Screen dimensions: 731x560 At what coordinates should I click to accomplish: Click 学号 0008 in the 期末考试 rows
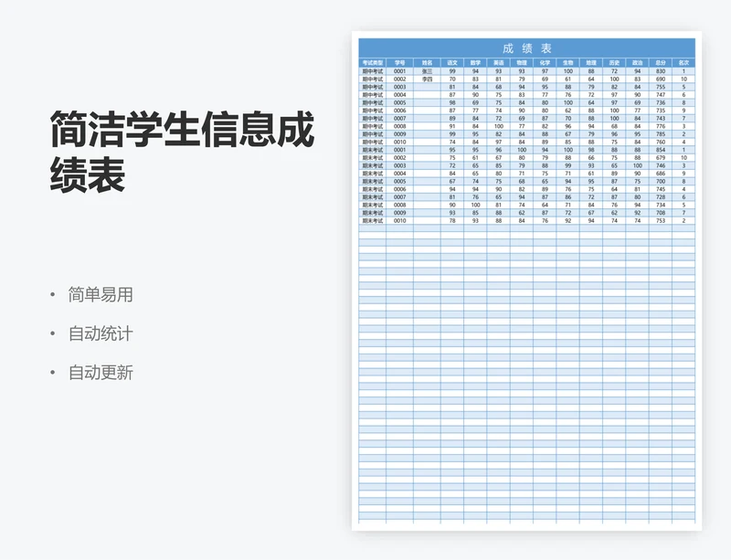[399, 205]
